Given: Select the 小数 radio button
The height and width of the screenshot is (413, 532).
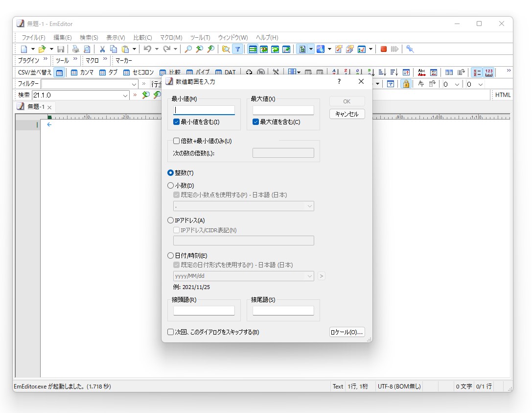Looking at the screenshot, I should click(170, 185).
